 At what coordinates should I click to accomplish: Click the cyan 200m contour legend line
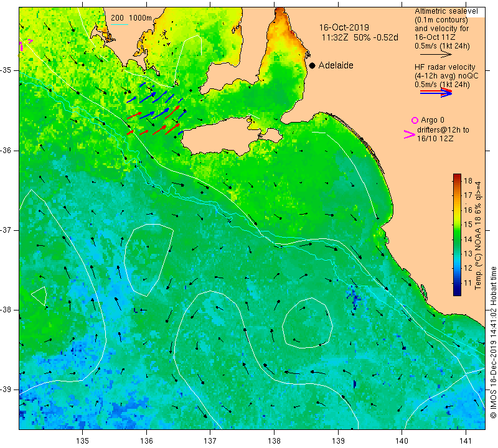[x=120, y=24]
